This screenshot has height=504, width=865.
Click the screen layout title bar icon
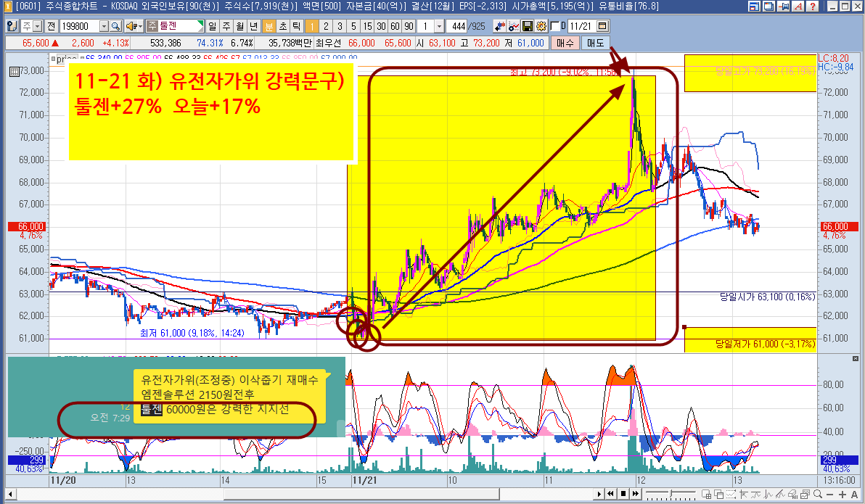[x=755, y=6]
